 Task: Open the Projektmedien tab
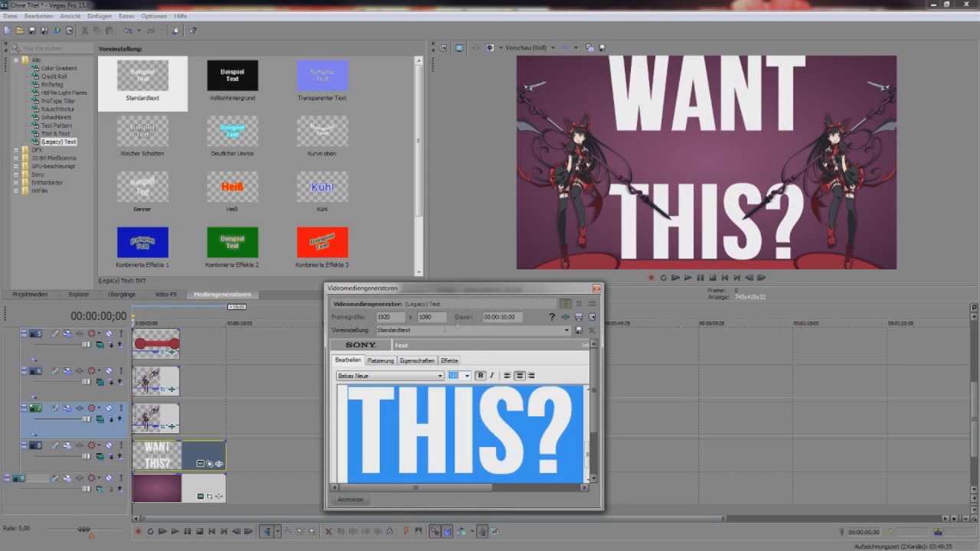click(30, 295)
